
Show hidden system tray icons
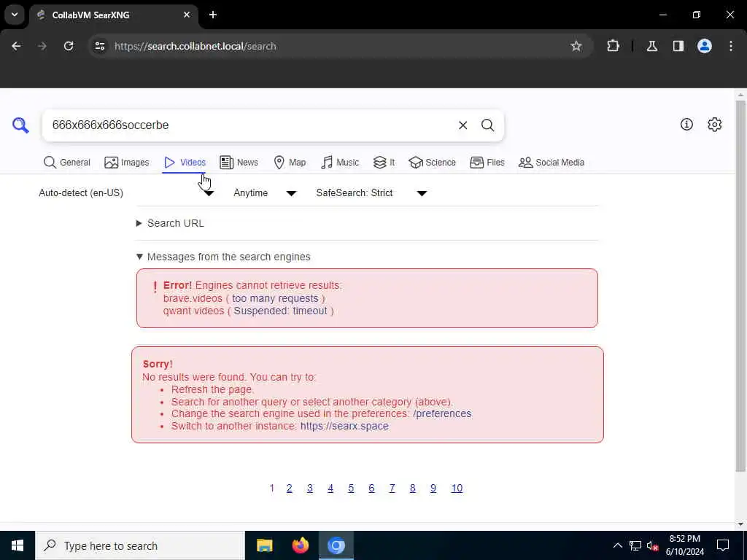[617, 545]
